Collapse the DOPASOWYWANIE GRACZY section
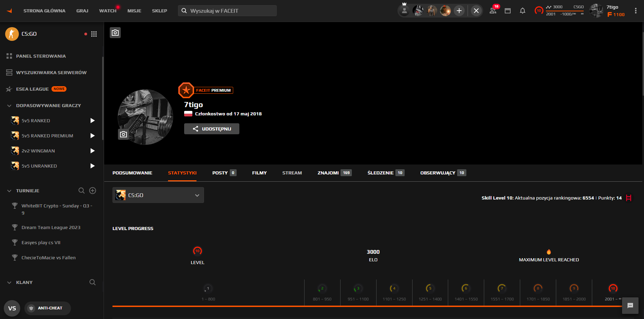The height and width of the screenshot is (319, 644). click(9, 105)
